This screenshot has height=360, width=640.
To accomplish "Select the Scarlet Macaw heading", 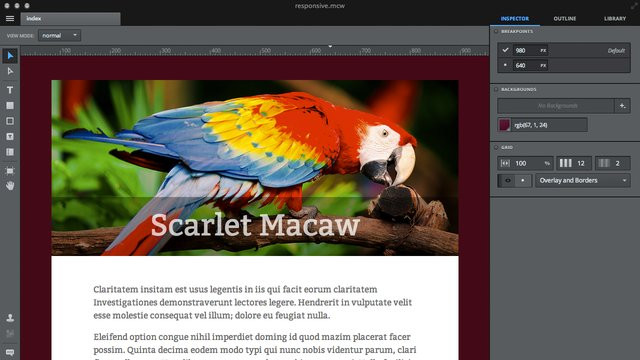I will click(x=255, y=225).
